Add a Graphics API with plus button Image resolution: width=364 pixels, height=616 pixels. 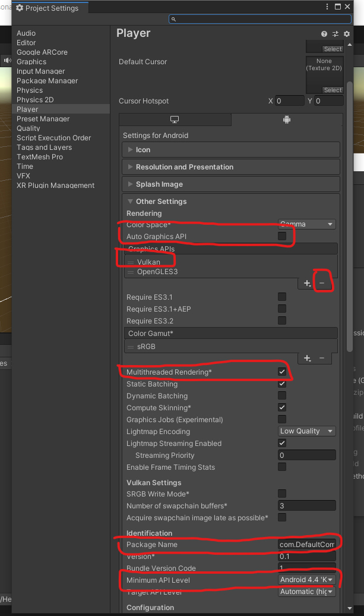pos(308,283)
